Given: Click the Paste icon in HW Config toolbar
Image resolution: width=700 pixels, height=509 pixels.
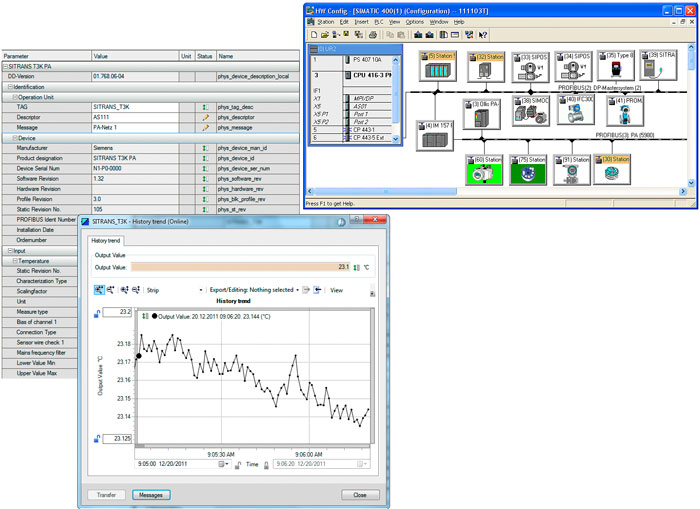Looking at the screenshot, I should 401,34.
